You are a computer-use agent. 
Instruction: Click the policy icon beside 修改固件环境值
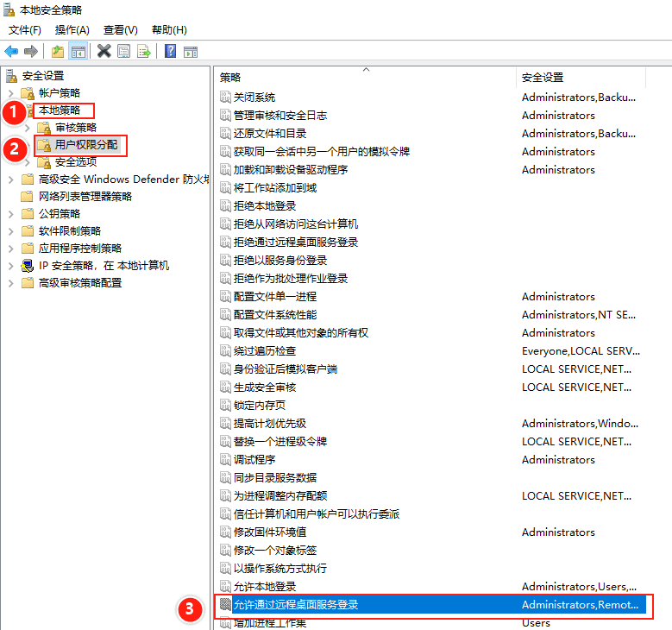[225, 532]
